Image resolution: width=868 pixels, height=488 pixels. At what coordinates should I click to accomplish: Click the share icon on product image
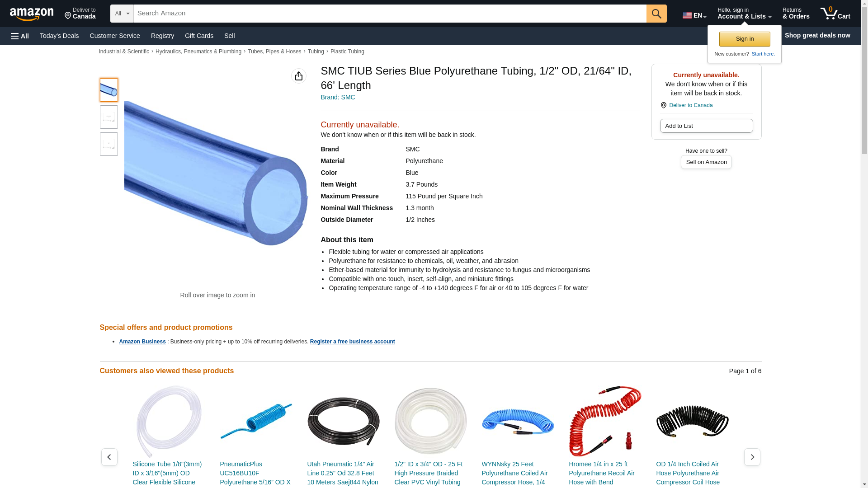point(298,76)
